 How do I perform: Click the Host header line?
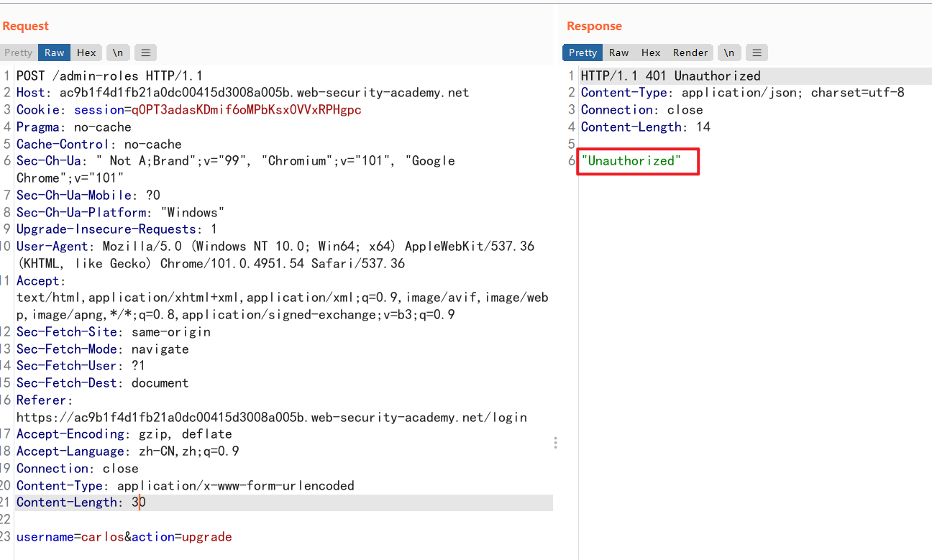click(242, 93)
